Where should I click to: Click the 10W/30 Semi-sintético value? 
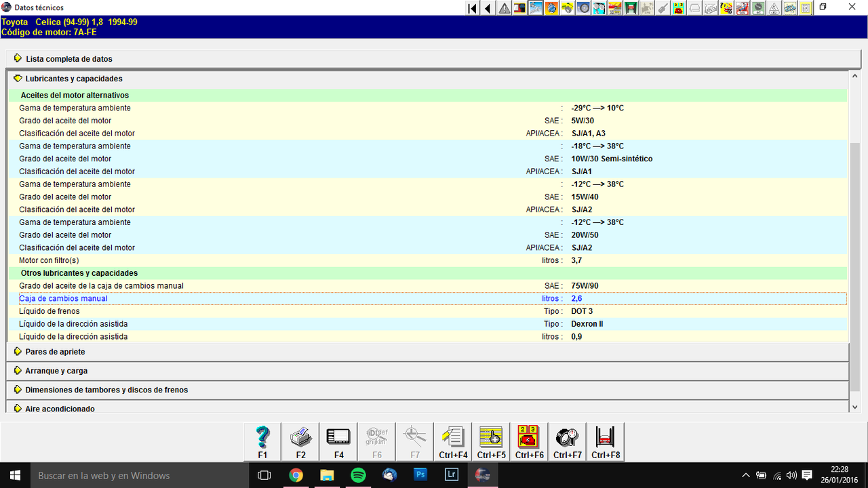[612, 159]
